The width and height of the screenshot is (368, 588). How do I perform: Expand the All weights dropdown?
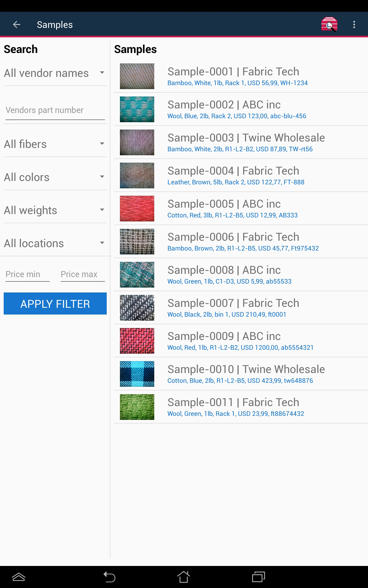tap(55, 210)
